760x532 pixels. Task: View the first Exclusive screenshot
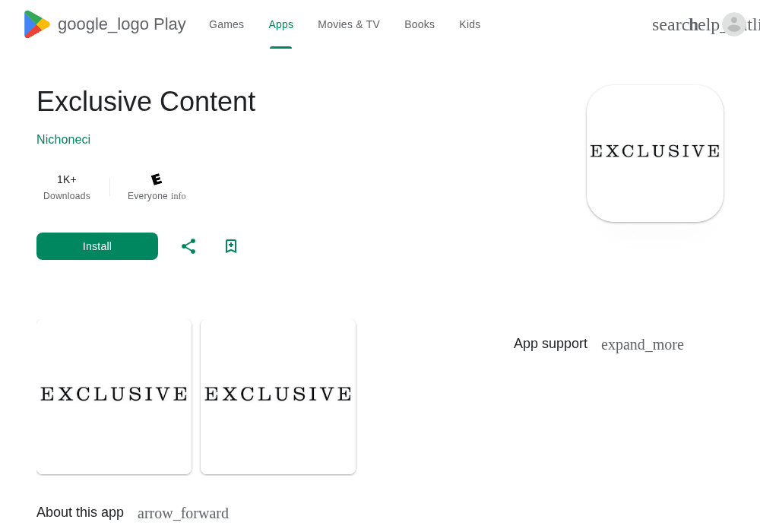click(114, 397)
